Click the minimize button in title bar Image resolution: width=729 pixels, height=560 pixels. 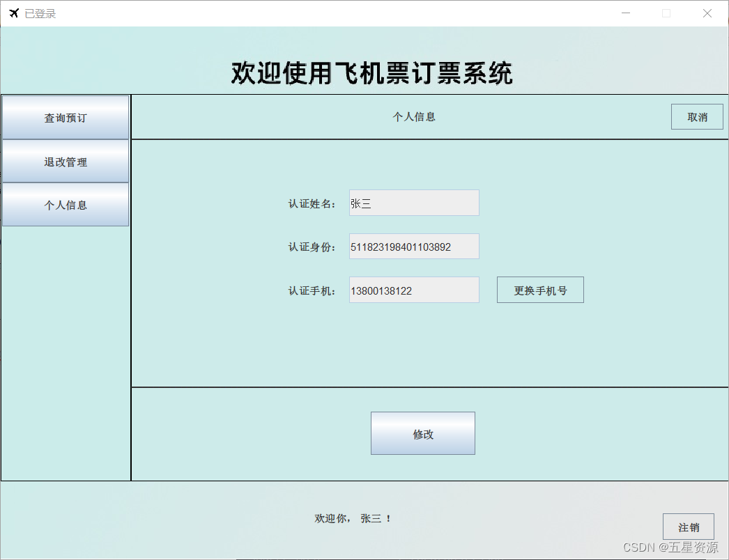tap(625, 13)
